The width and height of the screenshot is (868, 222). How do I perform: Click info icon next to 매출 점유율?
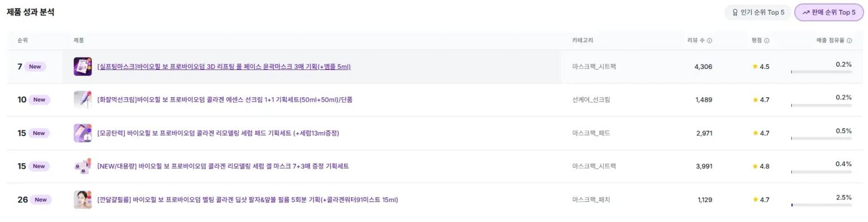click(849, 41)
